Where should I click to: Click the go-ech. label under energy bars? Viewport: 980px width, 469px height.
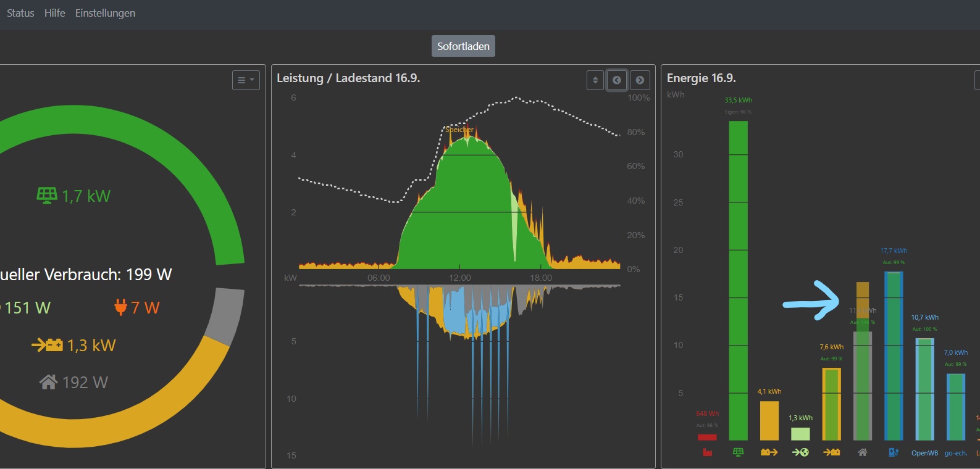click(955, 453)
